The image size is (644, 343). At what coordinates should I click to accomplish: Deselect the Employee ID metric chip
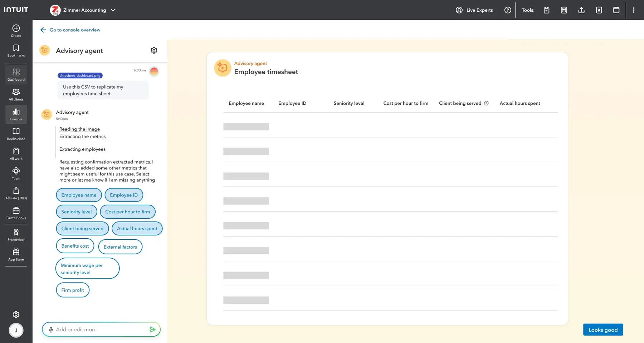point(124,195)
